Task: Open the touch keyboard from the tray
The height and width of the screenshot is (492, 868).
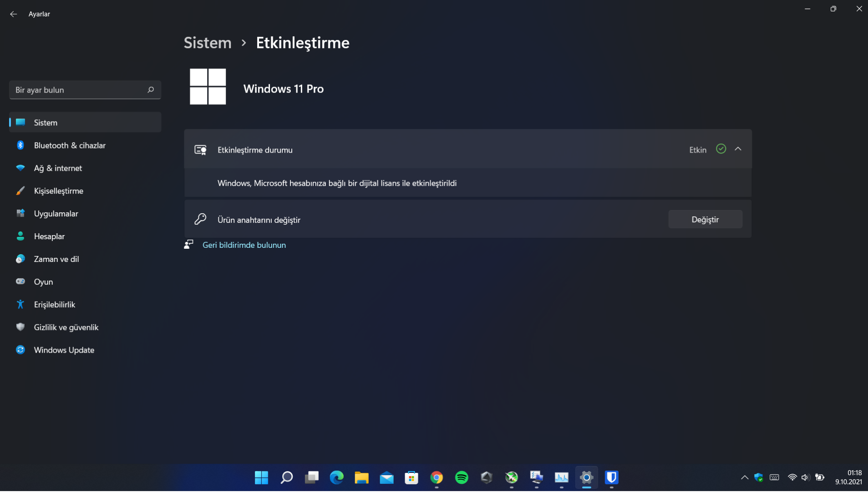Action: [x=774, y=477]
